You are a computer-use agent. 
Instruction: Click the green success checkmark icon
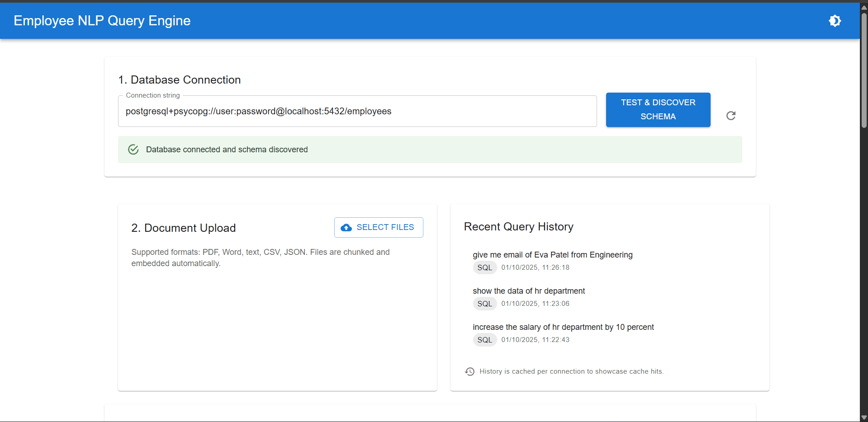coord(133,150)
